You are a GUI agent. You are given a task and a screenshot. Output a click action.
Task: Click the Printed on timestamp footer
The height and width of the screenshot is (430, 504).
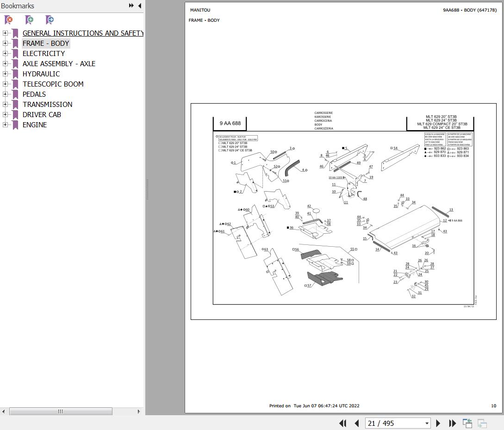click(314, 405)
